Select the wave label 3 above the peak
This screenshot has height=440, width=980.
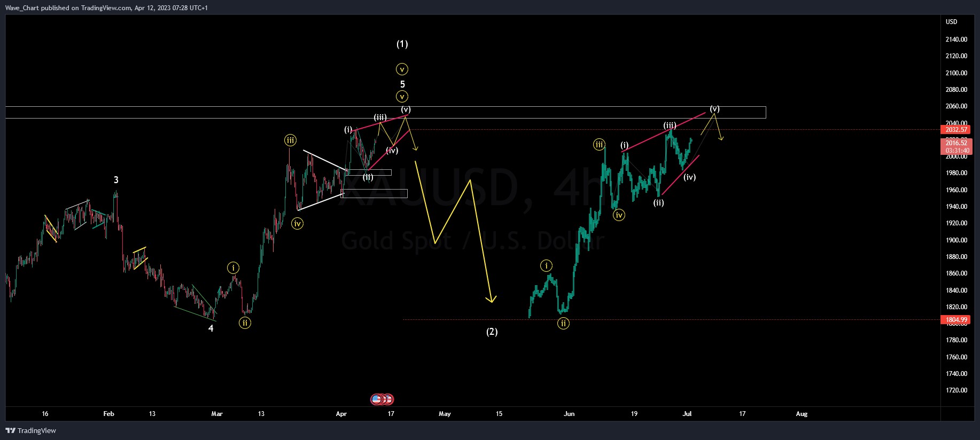(x=116, y=180)
